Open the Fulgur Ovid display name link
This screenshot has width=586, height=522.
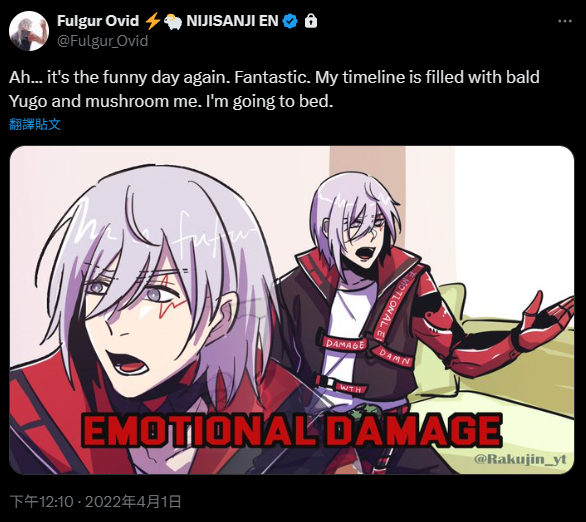tap(98, 21)
